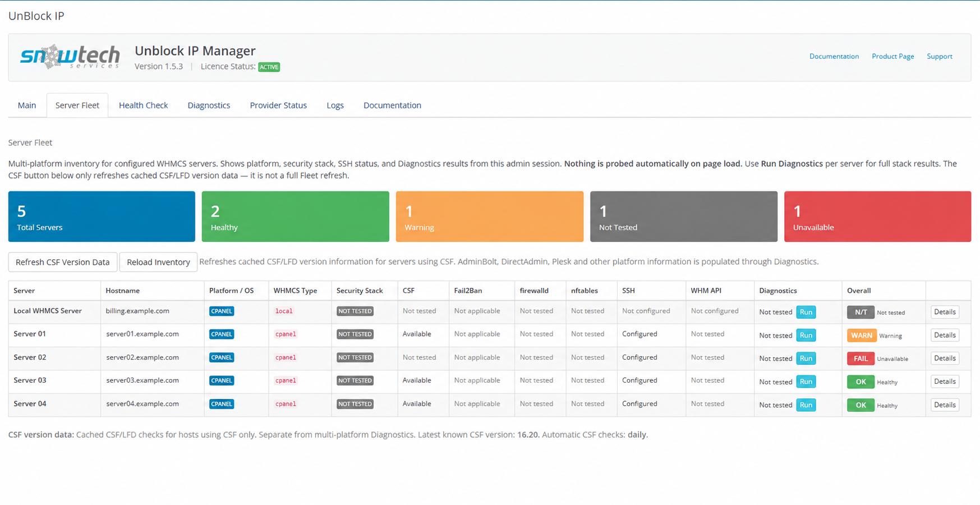Image resolution: width=980 pixels, height=505 pixels.
Task: Open Details for Server 01
Action: point(945,335)
